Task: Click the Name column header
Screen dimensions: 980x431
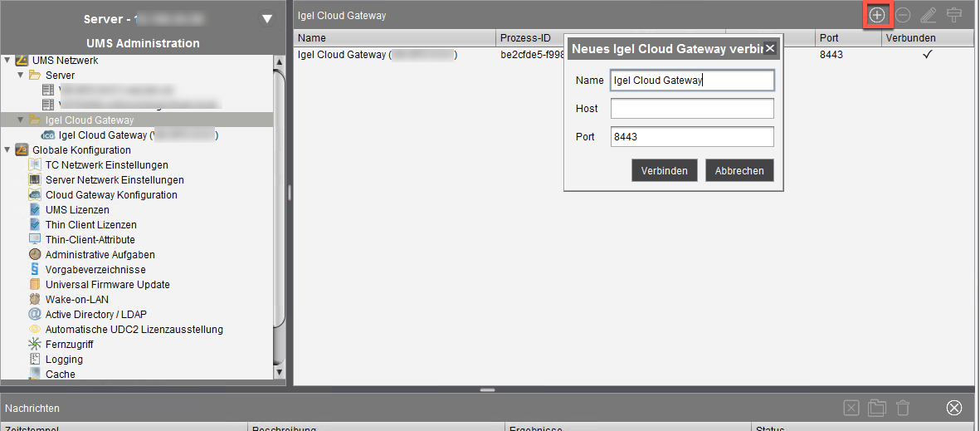Action: [x=395, y=38]
